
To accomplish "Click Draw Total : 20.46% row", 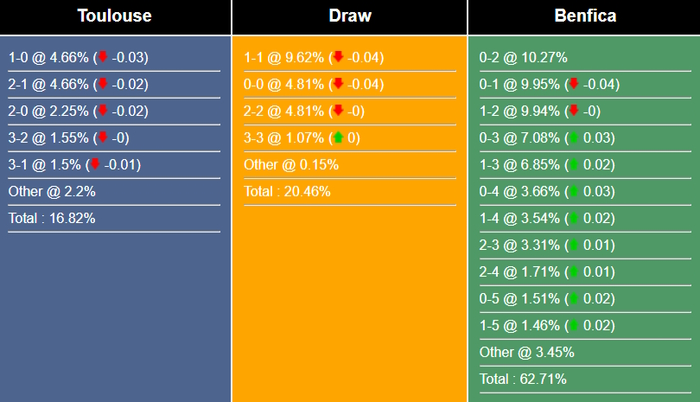I will tap(287, 191).
